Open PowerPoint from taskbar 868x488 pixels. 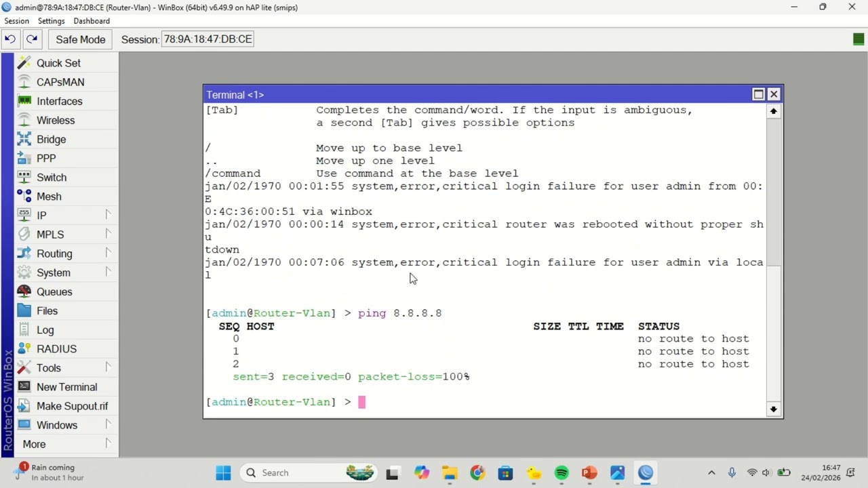coord(589,472)
